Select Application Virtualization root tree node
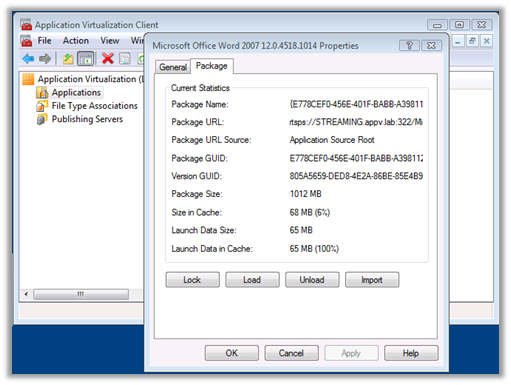The width and height of the screenshot is (511, 385). pos(90,79)
